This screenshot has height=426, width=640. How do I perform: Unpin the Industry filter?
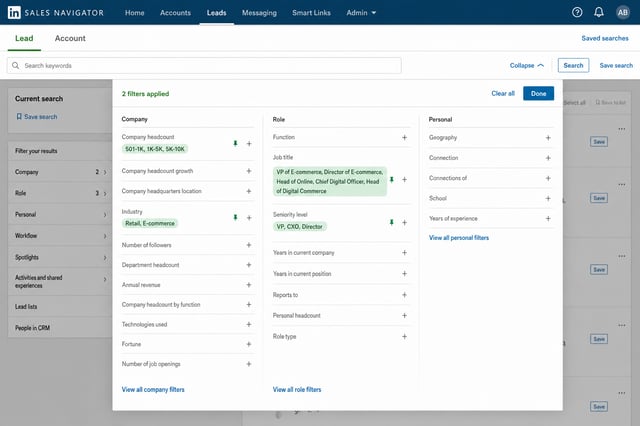click(235, 217)
